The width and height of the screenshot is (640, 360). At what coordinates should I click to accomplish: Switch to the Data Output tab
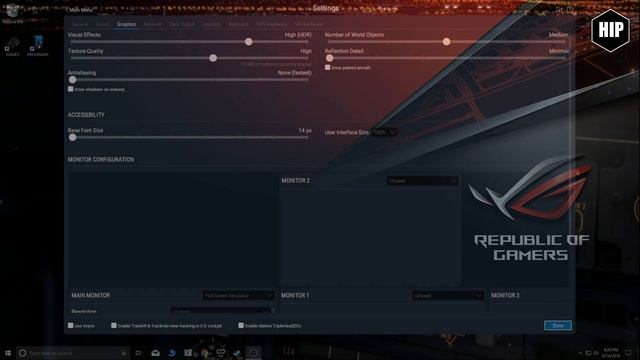click(182, 24)
